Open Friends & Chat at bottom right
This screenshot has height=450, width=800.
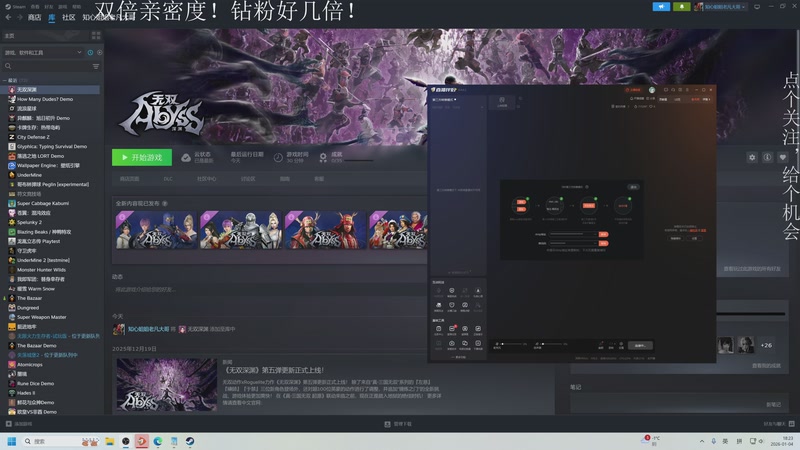779,424
